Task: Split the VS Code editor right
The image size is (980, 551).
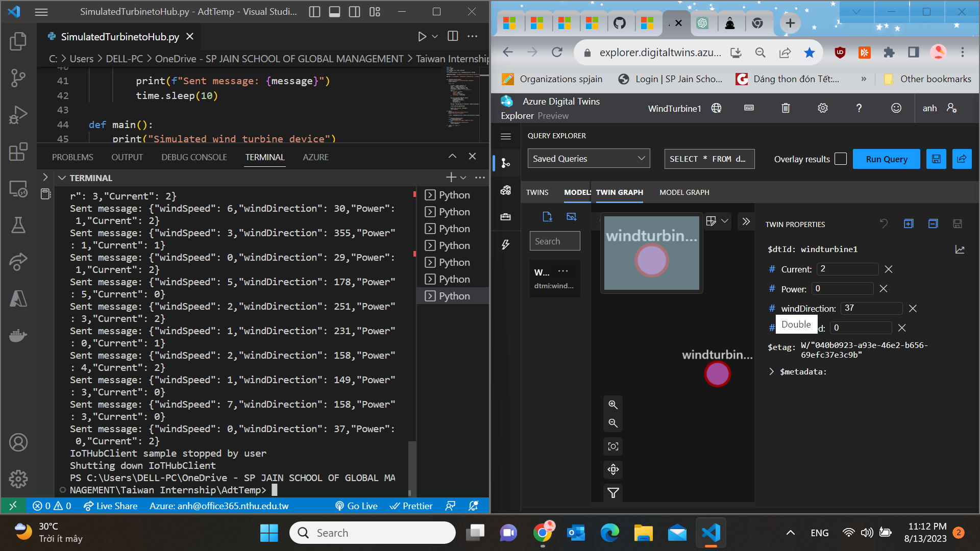Action: point(453,36)
